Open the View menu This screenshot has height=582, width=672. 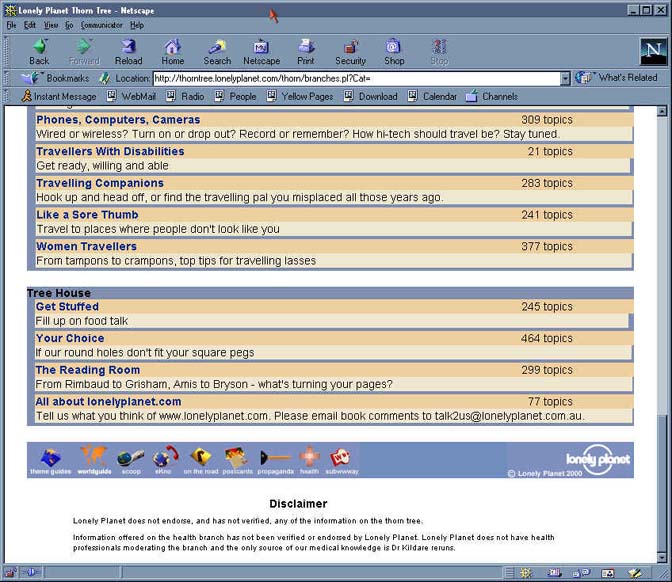pyautogui.click(x=51, y=25)
